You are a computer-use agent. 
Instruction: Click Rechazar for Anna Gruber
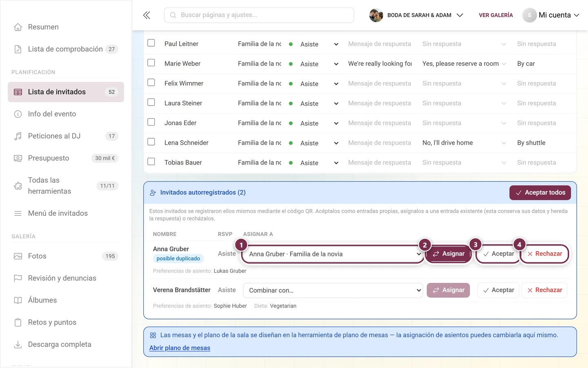pyautogui.click(x=544, y=254)
